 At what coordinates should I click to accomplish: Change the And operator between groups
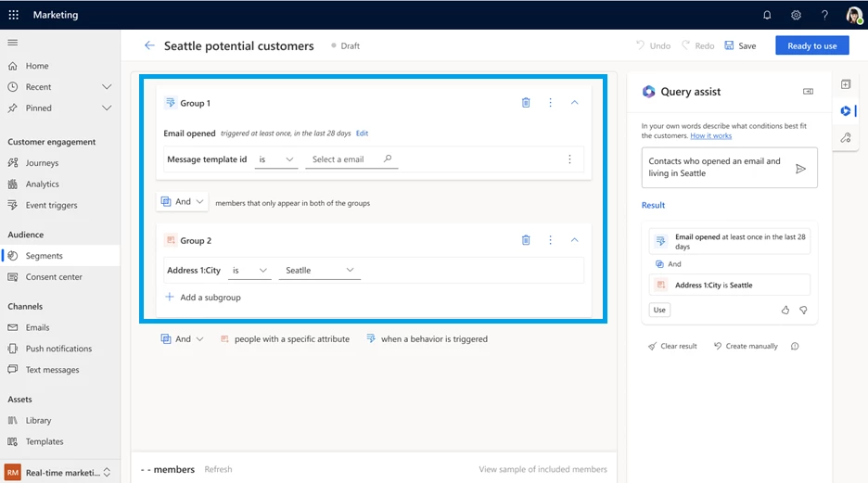coord(182,202)
